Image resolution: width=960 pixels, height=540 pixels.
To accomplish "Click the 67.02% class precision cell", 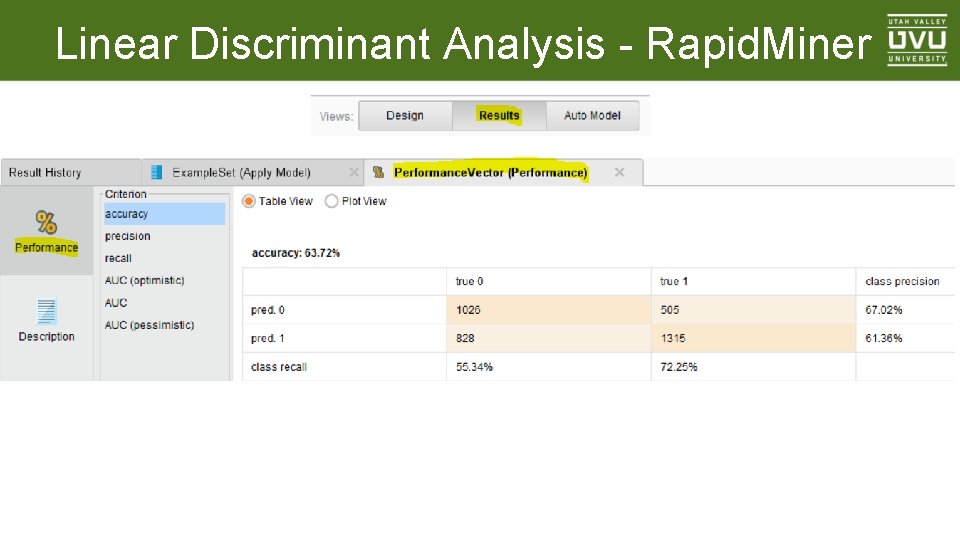I will pos(906,310).
